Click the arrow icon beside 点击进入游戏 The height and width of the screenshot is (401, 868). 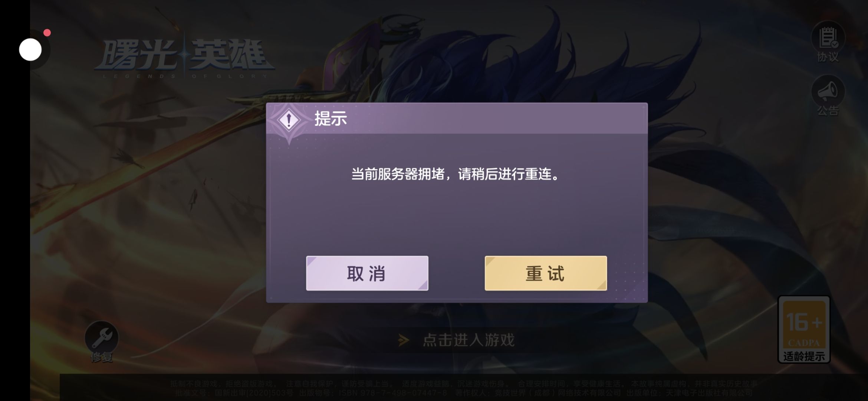pyautogui.click(x=404, y=340)
